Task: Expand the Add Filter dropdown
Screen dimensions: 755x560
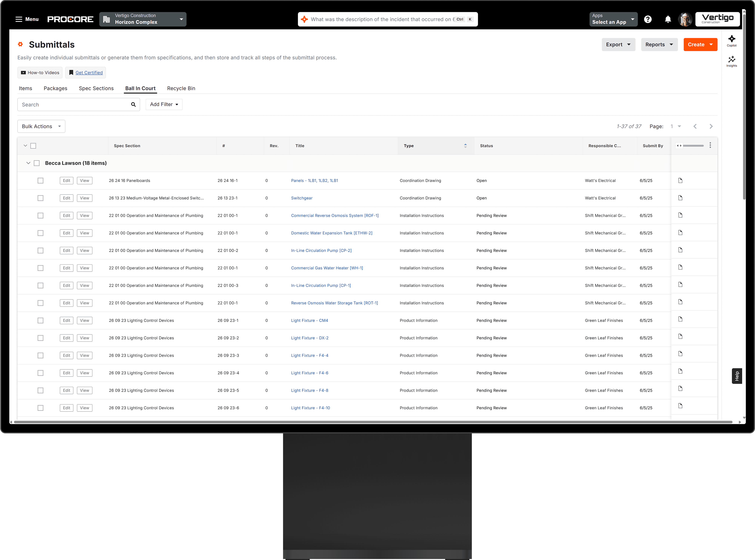Action: pos(164,104)
